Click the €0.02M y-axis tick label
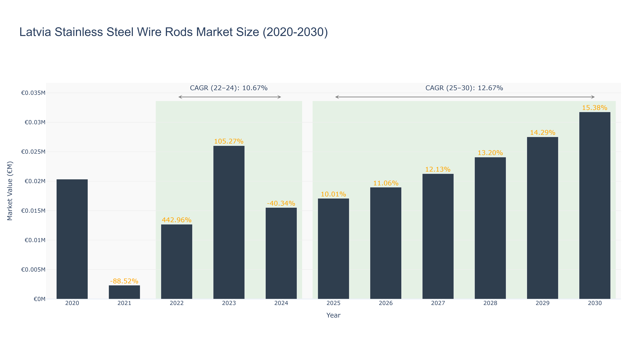This screenshot has width=644, height=345. (35, 181)
